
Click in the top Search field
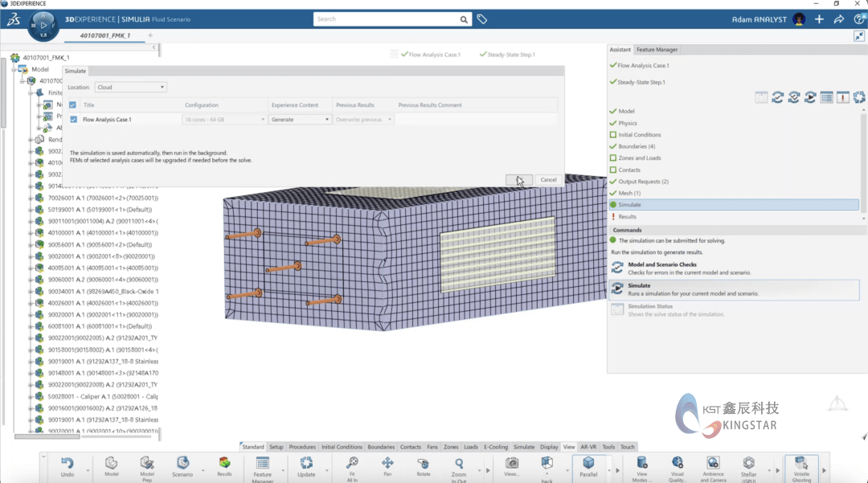386,19
